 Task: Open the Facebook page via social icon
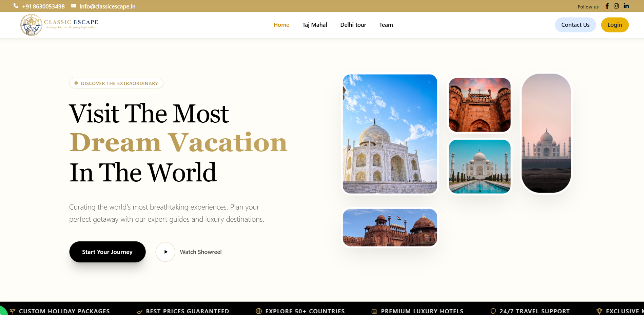[x=607, y=6]
